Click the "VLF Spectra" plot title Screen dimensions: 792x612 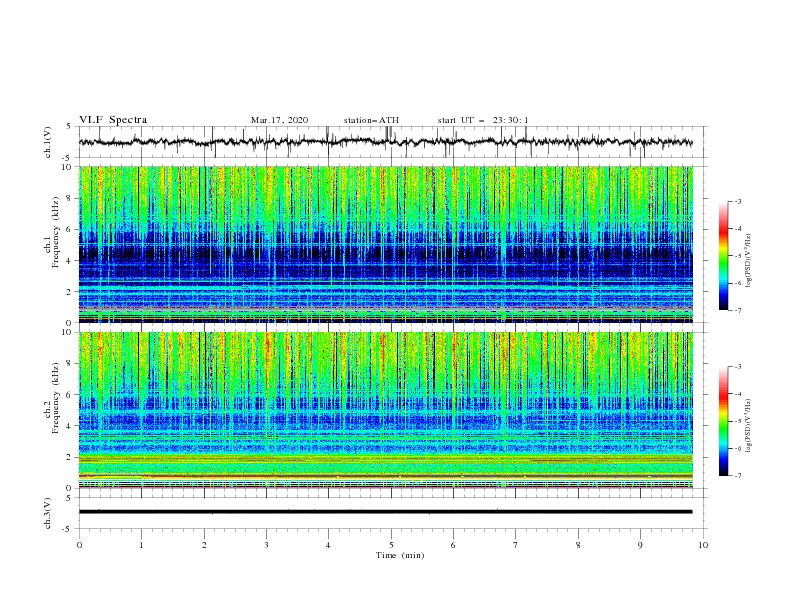point(113,120)
